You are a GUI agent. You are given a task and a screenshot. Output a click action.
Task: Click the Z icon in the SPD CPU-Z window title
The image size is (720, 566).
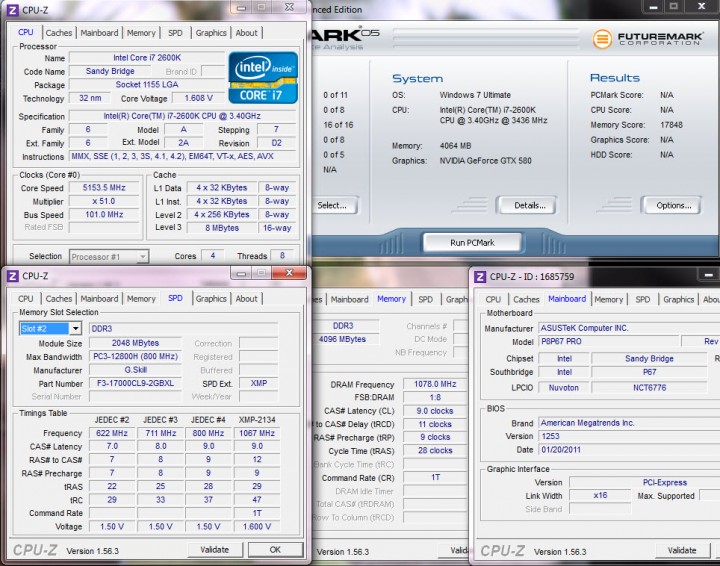(13, 276)
